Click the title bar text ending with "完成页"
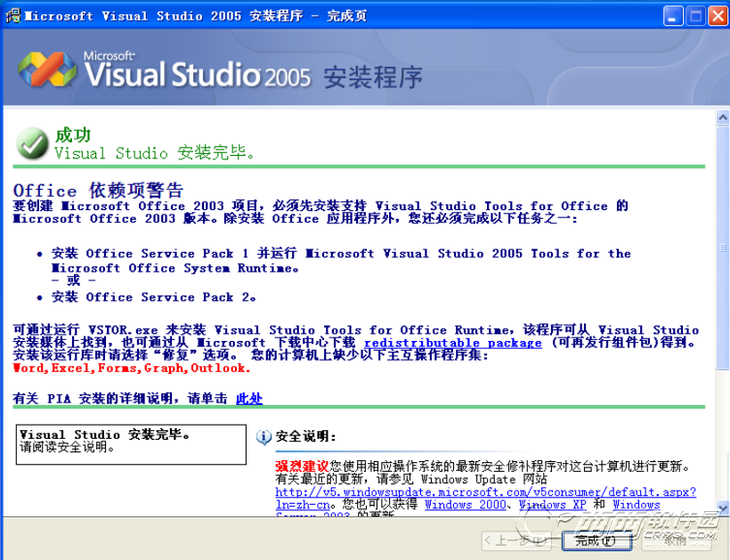 pyautogui.click(x=196, y=16)
